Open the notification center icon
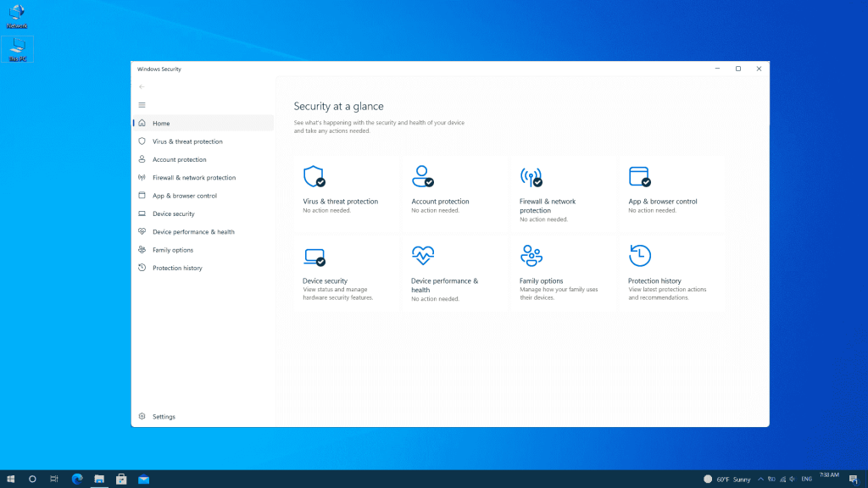The height and width of the screenshot is (488, 868). 853,480
